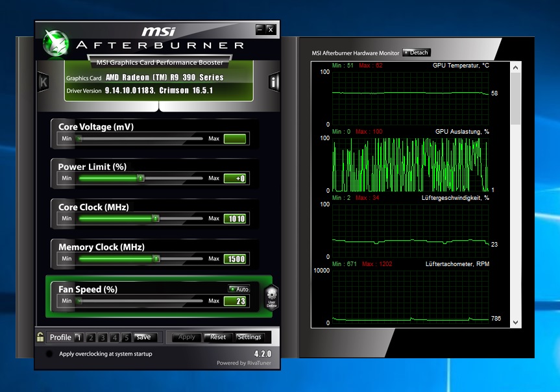Click the Fan Speed value field 23
Screen dimensions: 560x392
pos(235,301)
